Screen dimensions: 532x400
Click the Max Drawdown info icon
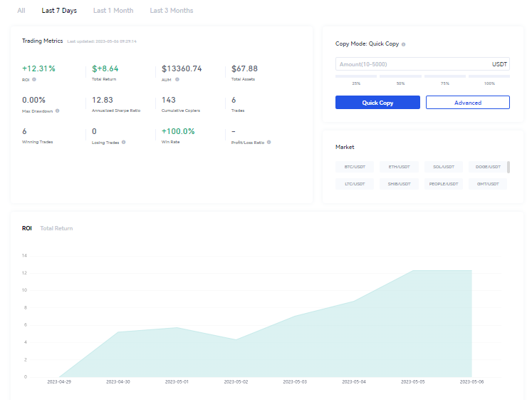[x=58, y=111]
